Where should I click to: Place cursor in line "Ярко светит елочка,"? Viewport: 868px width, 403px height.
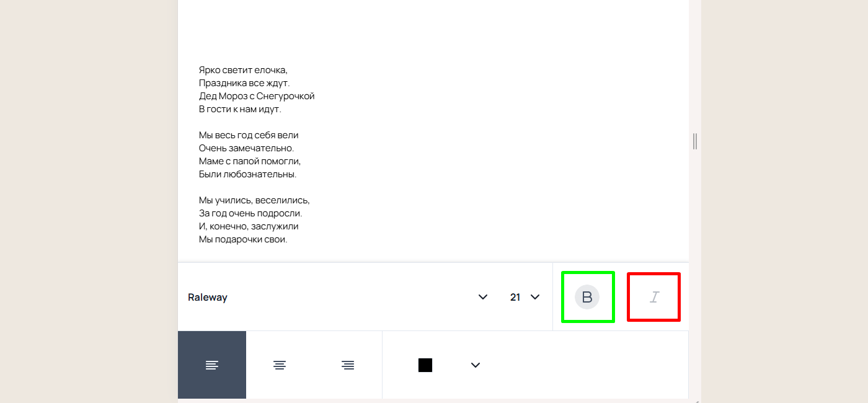click(243, 70)
